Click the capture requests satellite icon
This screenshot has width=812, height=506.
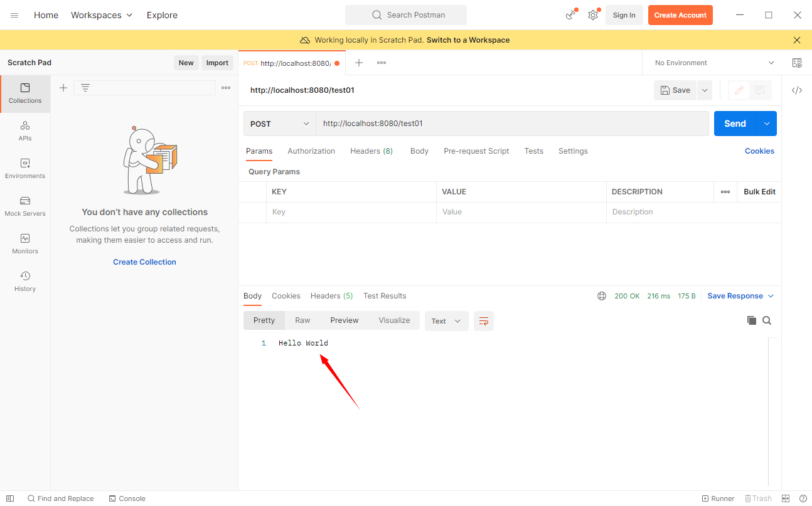[x=571, y=15]
